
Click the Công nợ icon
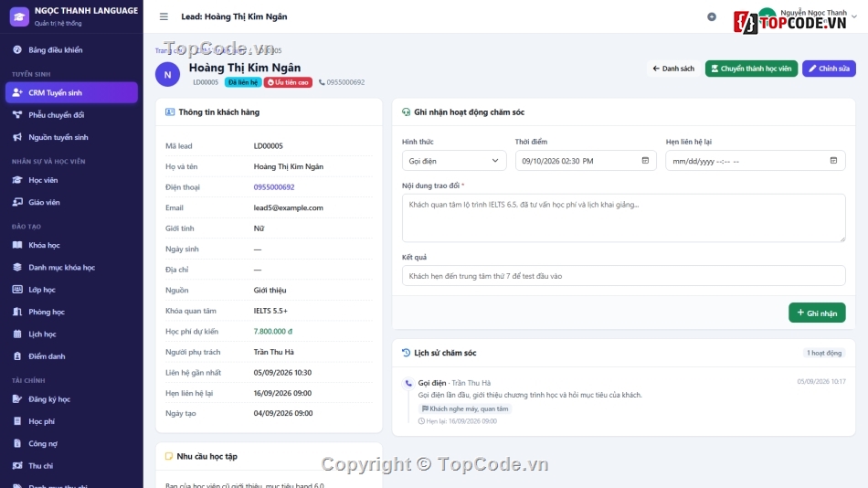17,443
